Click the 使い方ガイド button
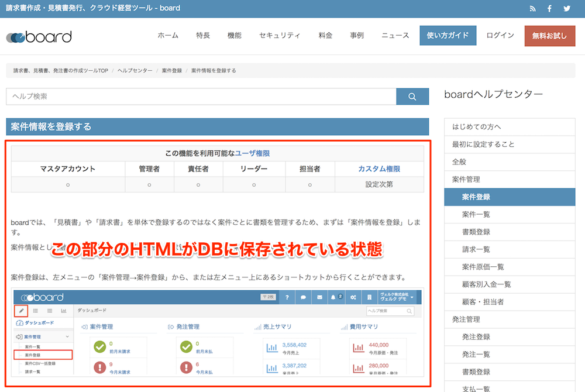Viewport: 585px width, 392px height. (x=448, y=36)
